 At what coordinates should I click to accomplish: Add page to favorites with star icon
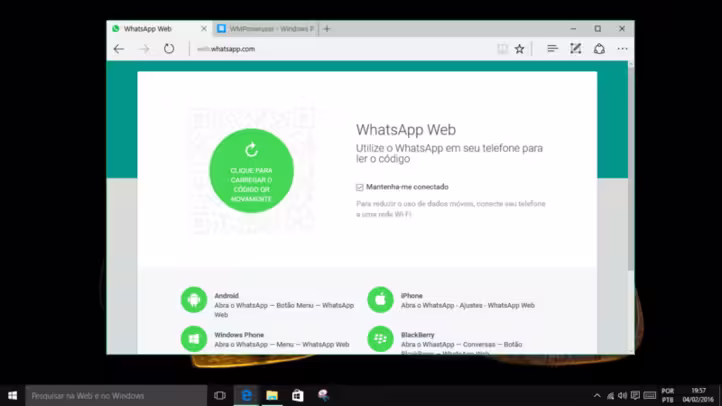pyautogui.click(x=519, y=49)
